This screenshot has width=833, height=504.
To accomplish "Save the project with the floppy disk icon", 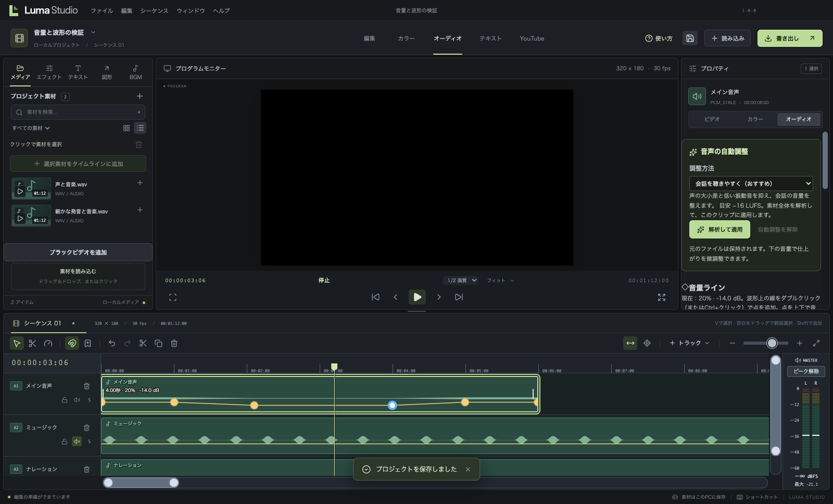I will [x=690, y=38].
